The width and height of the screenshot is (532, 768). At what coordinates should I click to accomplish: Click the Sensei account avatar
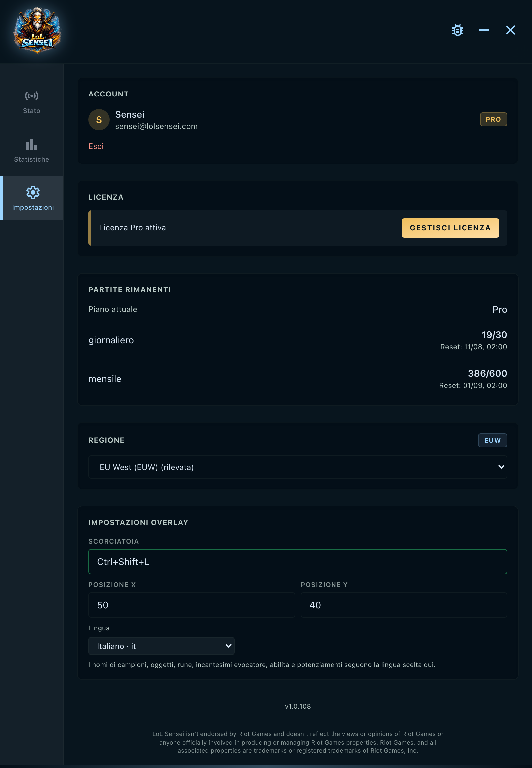[99, 120]
